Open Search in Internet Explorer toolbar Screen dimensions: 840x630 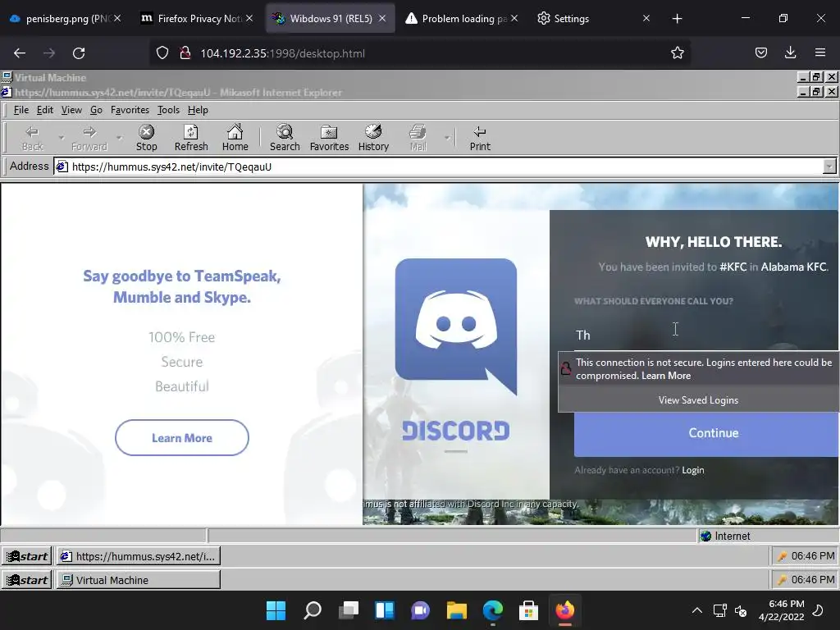285,138
